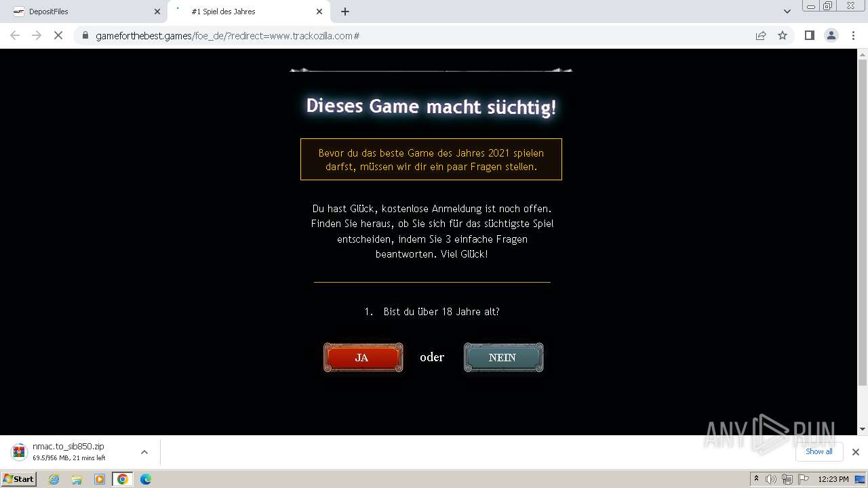Bookmark this page with star
The width and height of the screenshot is (868, 488).
click(x=783, y=35)
